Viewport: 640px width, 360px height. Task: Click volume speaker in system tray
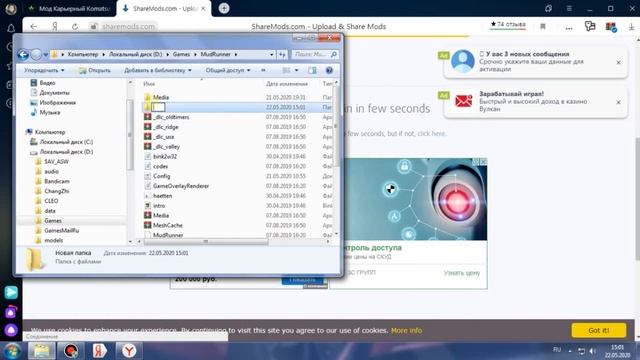point(593,351)
